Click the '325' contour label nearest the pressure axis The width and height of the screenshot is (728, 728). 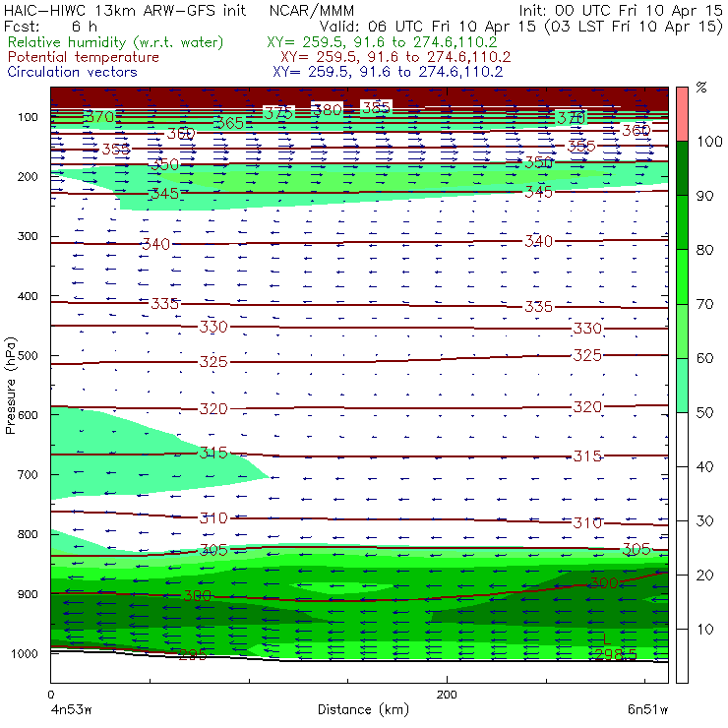coord(213,362)
